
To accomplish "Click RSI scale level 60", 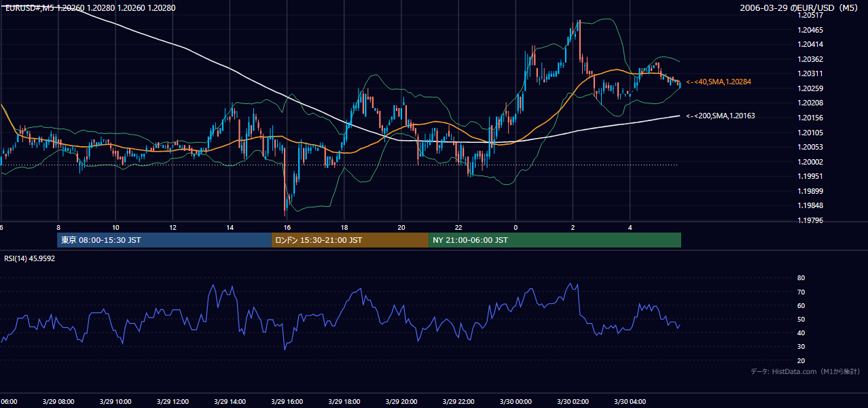I will point(801,305).
